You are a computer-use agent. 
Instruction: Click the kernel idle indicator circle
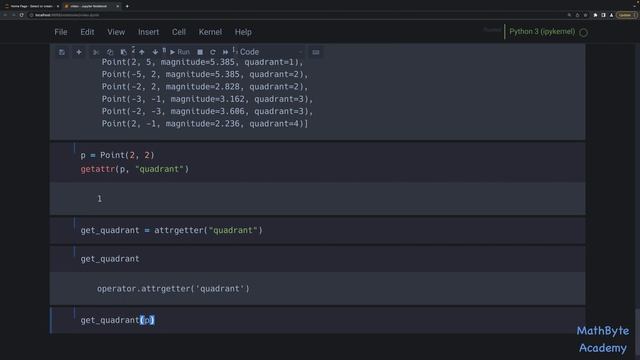[584, 32]
